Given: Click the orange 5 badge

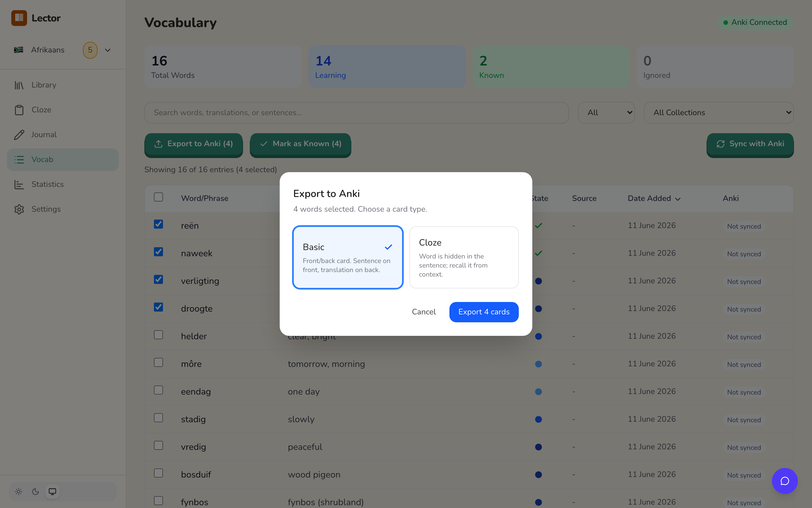Looking at the screenshot, I should (x=90, y=50).
